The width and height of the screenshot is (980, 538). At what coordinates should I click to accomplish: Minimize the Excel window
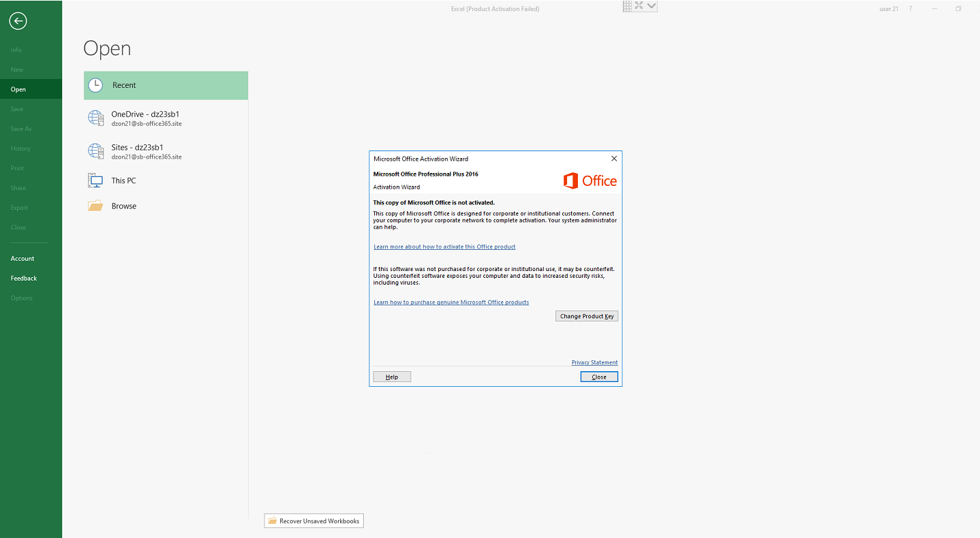point(934,9)
